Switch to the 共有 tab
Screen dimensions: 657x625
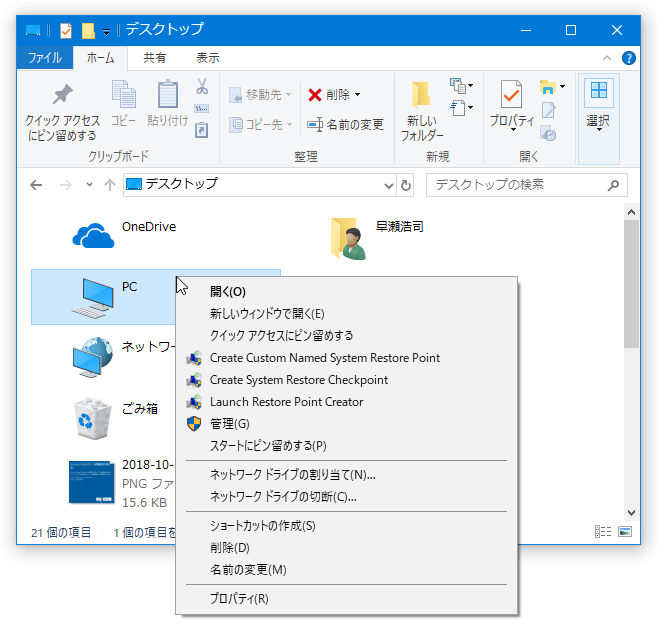[x=155, y=57]
